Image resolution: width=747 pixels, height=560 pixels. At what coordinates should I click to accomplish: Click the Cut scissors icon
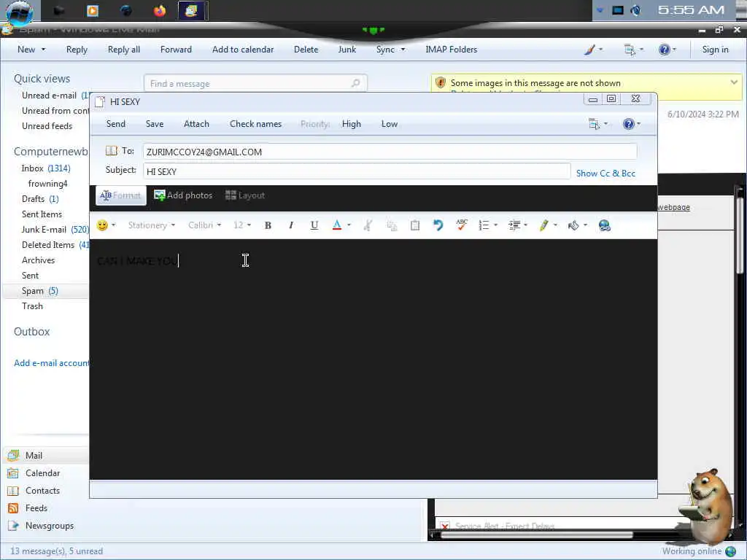click(368, 225)
